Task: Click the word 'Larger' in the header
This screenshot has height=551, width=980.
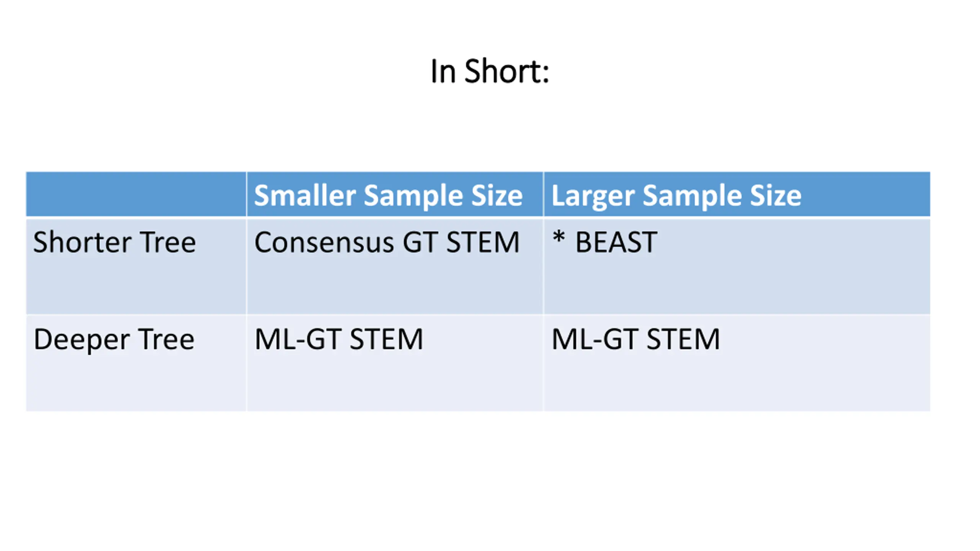Action: [593, 196]
